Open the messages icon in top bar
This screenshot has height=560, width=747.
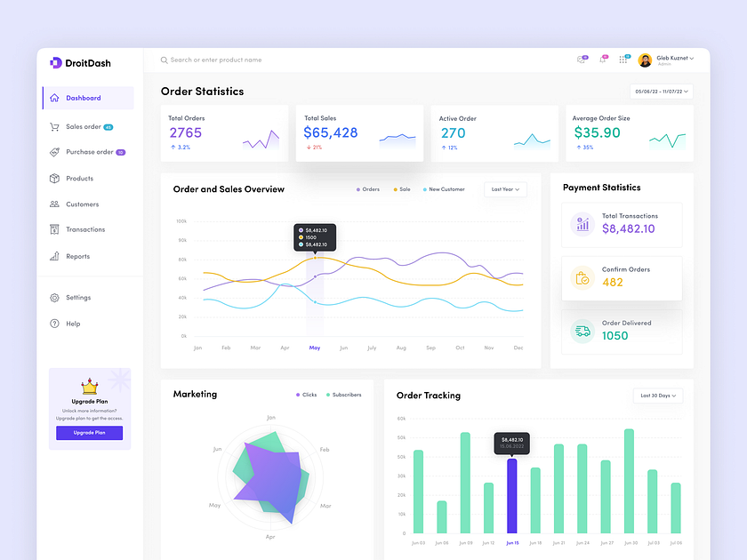point(582,59)
